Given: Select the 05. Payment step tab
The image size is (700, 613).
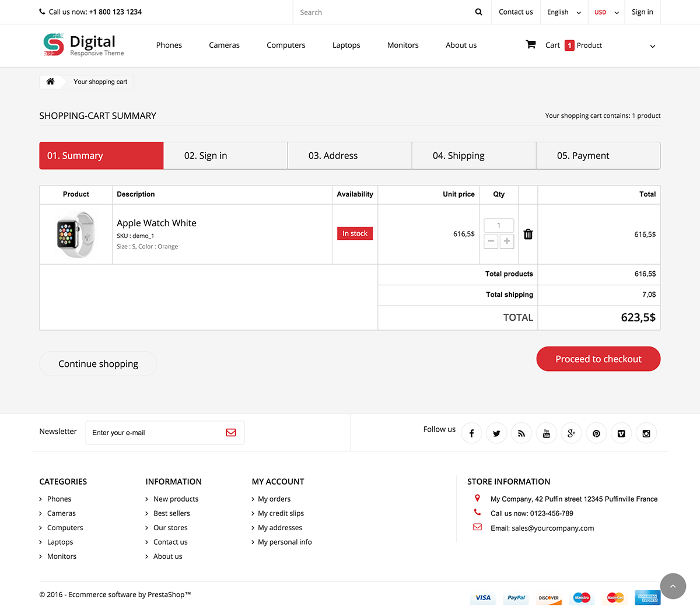Looking at the screenshot, I should click(598, 156).
